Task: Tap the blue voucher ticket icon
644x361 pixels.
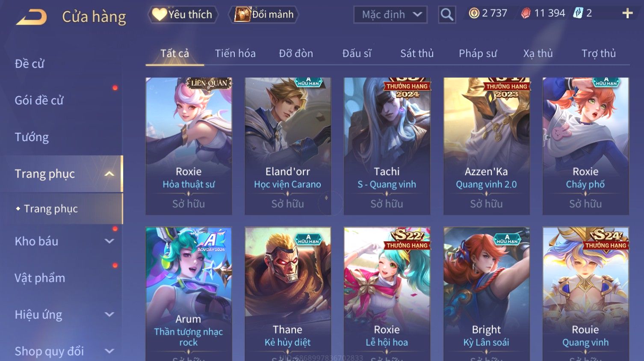Action: point(578,13)
